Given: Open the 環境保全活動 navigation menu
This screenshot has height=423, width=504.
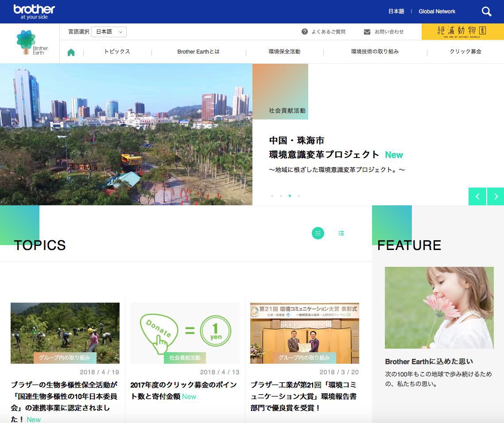Looking at the screenshot, I should click(284, 52).
